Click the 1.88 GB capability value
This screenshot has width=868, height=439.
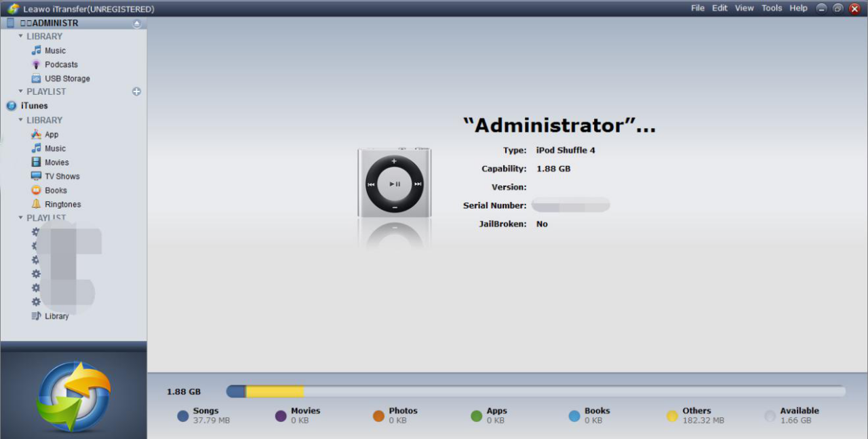(x=553, y=169)
